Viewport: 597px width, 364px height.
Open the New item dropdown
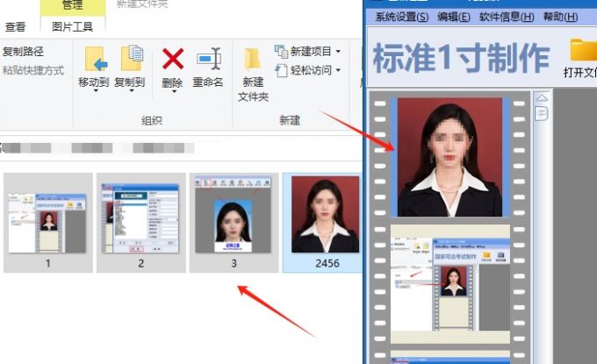[x=307, y=52]
